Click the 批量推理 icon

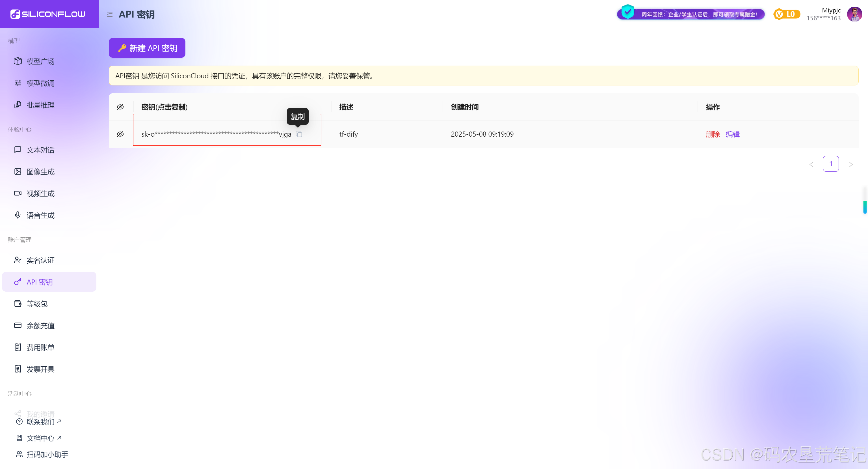coord(18,105)
